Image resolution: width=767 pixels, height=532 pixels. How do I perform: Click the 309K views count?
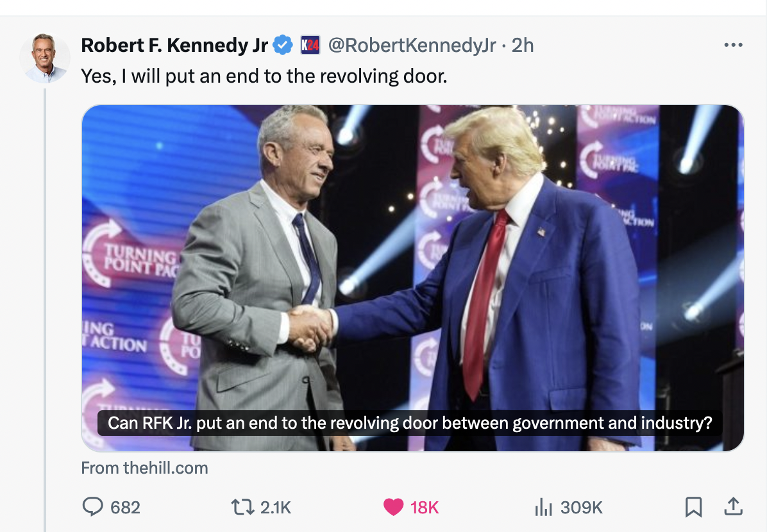click(x=582, y=508)
